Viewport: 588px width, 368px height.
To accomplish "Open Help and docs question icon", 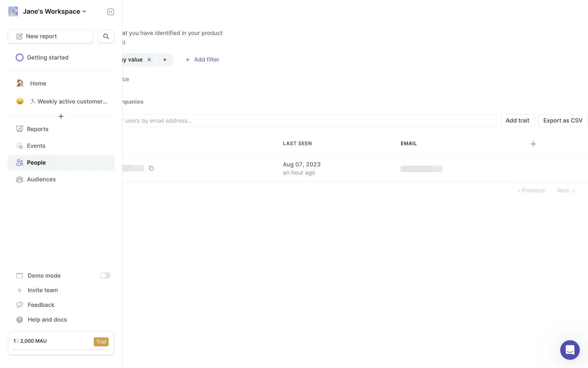I will pyautogui.click(x=20, y=320).
